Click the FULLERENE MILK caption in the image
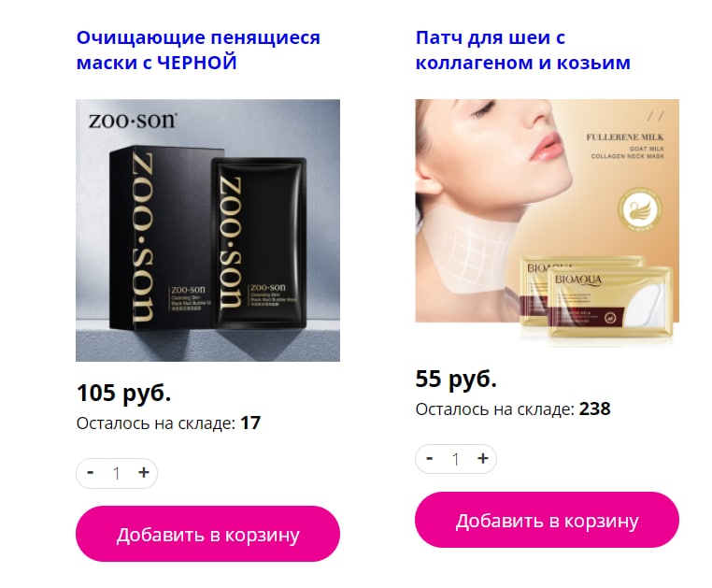The height and width of the screenshot is (588, 712). [624, 137]
